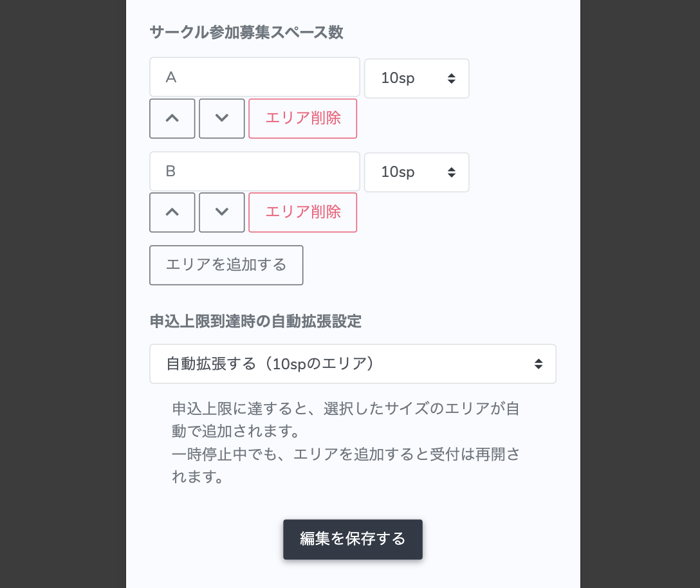Move area B up with chevron button
The width and height of the screenshot is (700, 588).
coord(172,212)
